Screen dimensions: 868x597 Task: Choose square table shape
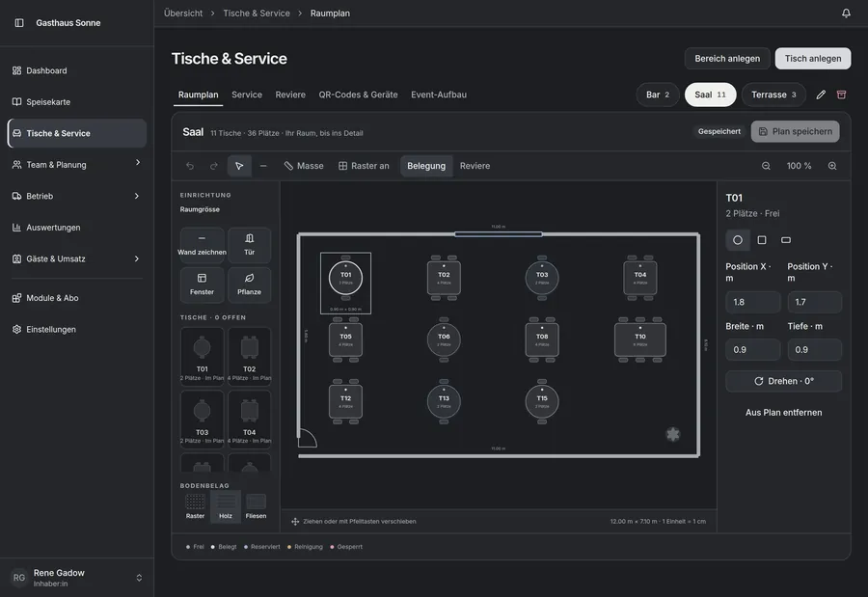(762, 240)
